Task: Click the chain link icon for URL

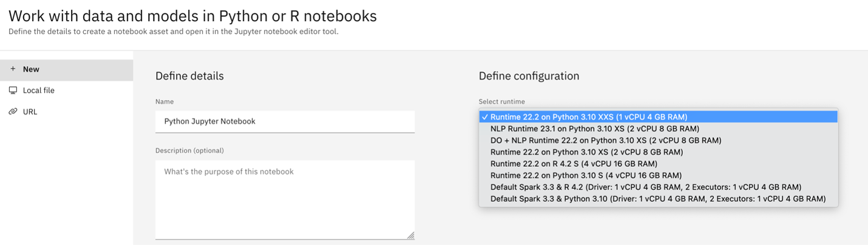Action: 13,112
